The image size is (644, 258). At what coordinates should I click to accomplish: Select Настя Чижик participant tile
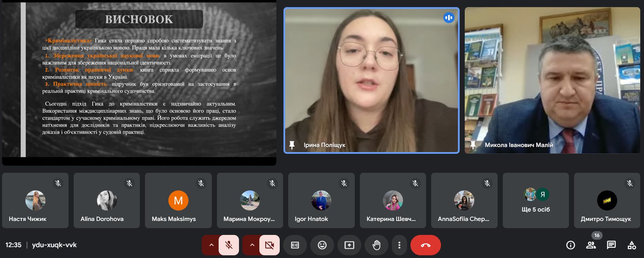tap(35, 200)
